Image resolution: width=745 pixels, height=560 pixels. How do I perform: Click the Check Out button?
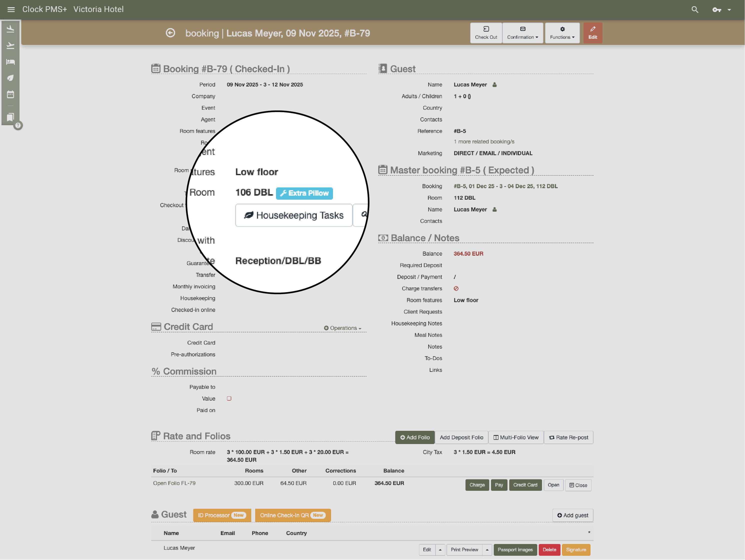tap(486, 33)
